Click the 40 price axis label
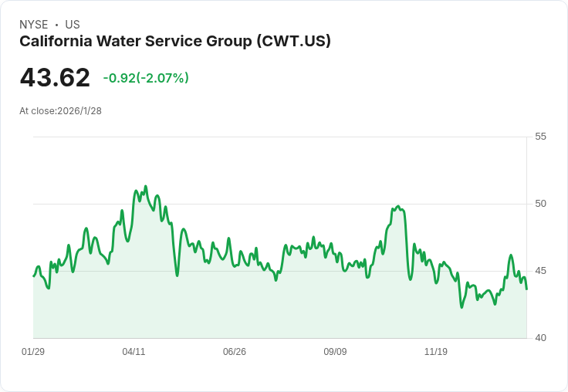 tap(540, 338)
